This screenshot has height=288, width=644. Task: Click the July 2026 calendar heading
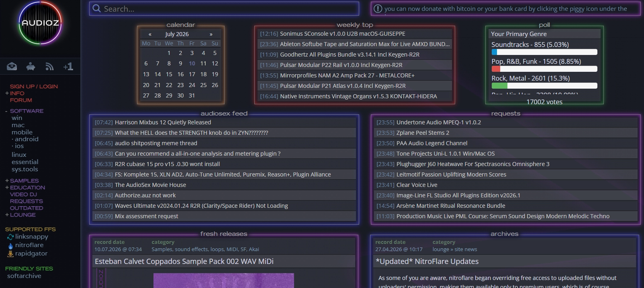click(x=177, y=34)
